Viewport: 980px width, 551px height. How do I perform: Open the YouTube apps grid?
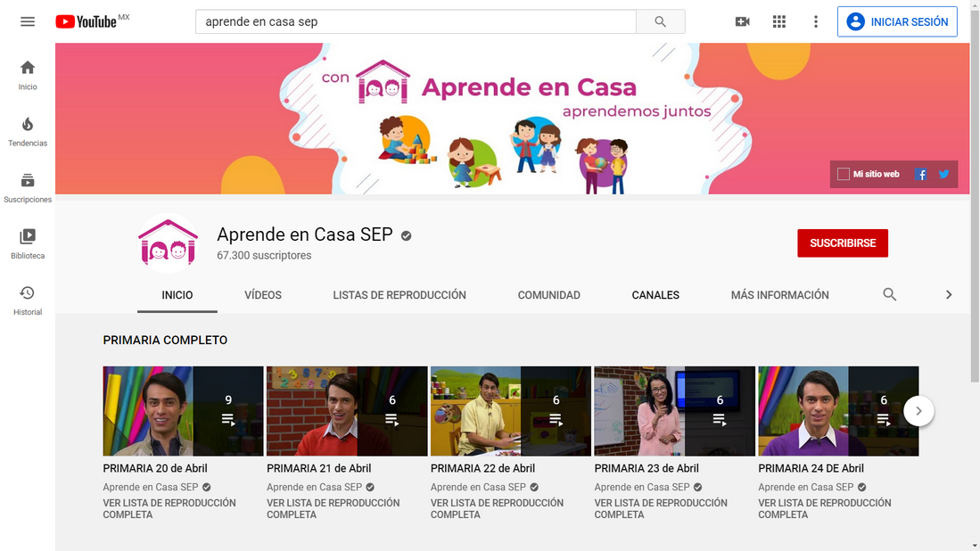[x=778, y=21]
